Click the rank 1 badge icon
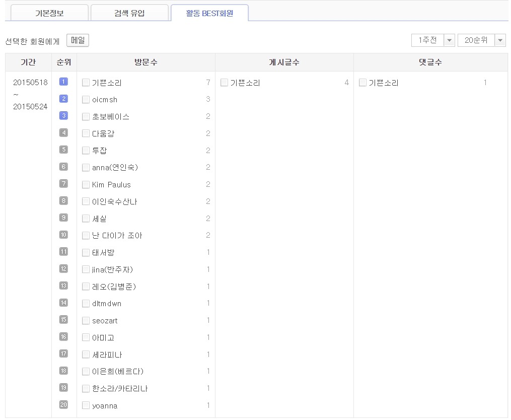 click(x=63, y=82)
